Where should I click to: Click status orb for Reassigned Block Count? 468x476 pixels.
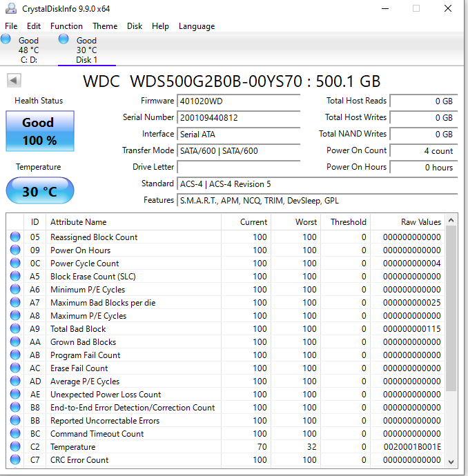tap(15, 237)
